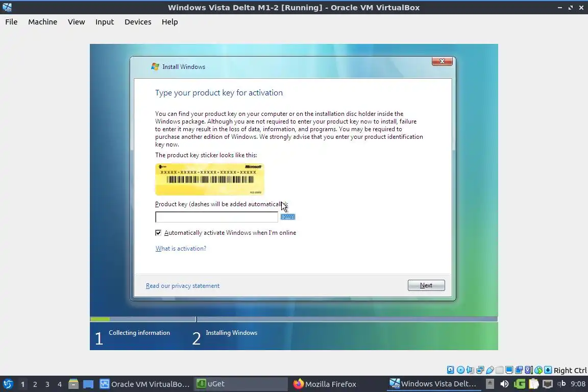
Task: Open the volume speaker tray icon
Action: pos(504,384)
